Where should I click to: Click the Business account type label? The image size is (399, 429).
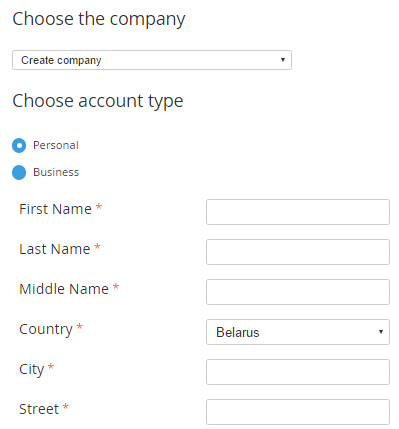pyautogui.click(x=56, y=172)
